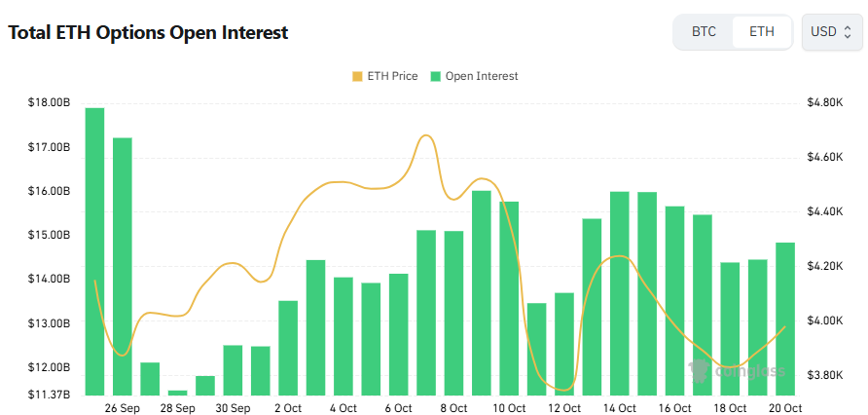Click the ETH price line peak near 7 Oct
868x415 pixels.
point(425,135)
